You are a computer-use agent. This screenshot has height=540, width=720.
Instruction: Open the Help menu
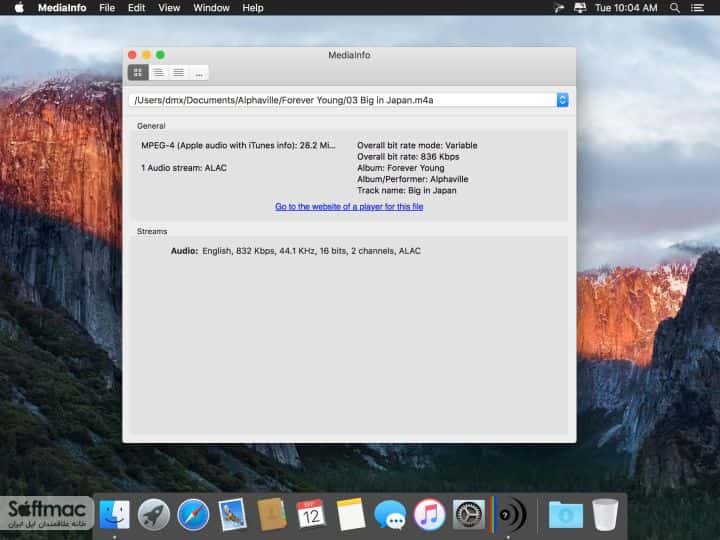(x=253, y=8)
